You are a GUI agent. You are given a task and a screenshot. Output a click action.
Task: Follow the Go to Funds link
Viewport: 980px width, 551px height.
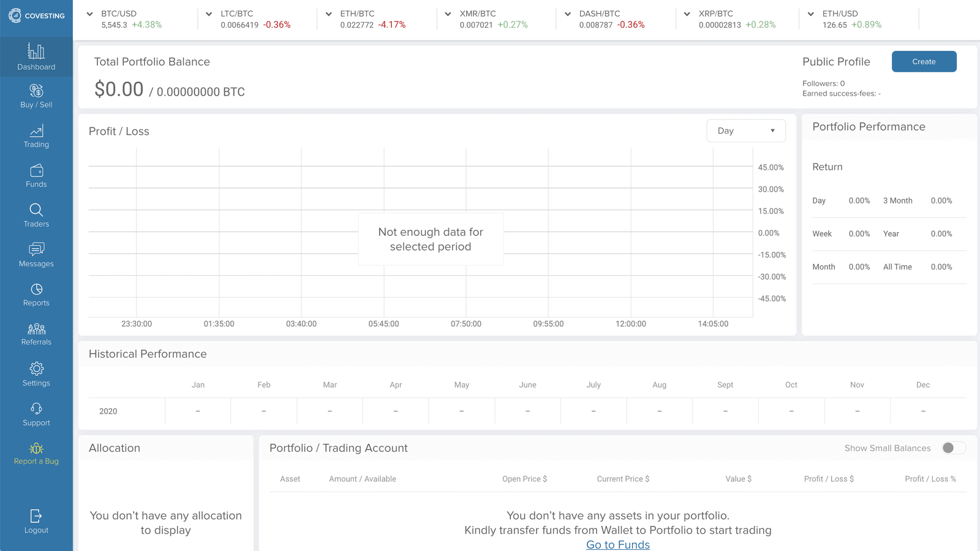(x=617, y=544)
